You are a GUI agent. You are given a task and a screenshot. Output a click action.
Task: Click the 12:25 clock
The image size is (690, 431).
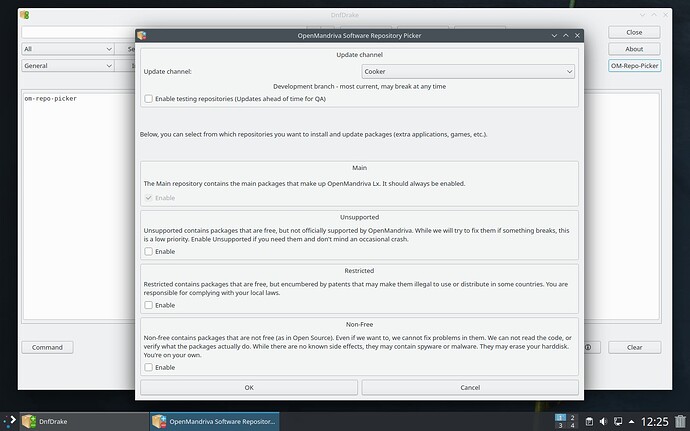[x=654, y=422]
